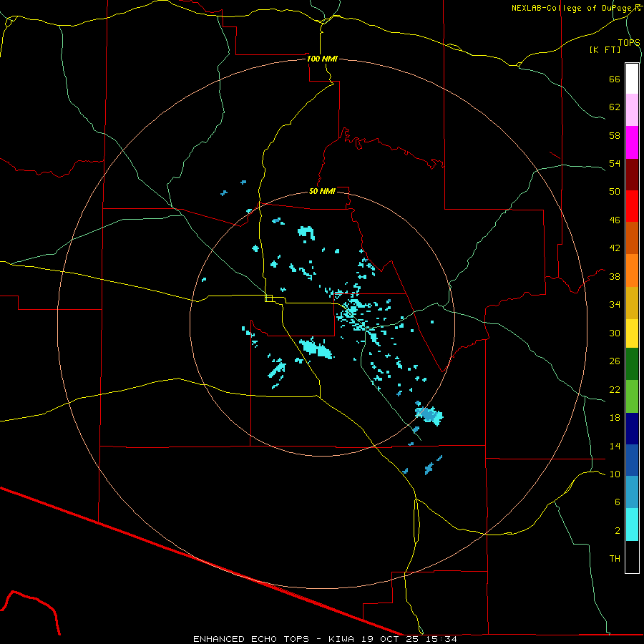This screenshot has height=644, width=644.
Task: Click the 58 legend scale label
Action: point(615,135)
